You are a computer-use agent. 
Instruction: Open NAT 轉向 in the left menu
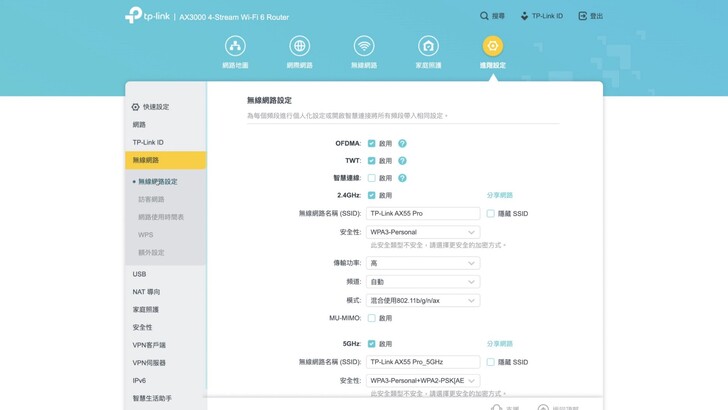[147, 292]
